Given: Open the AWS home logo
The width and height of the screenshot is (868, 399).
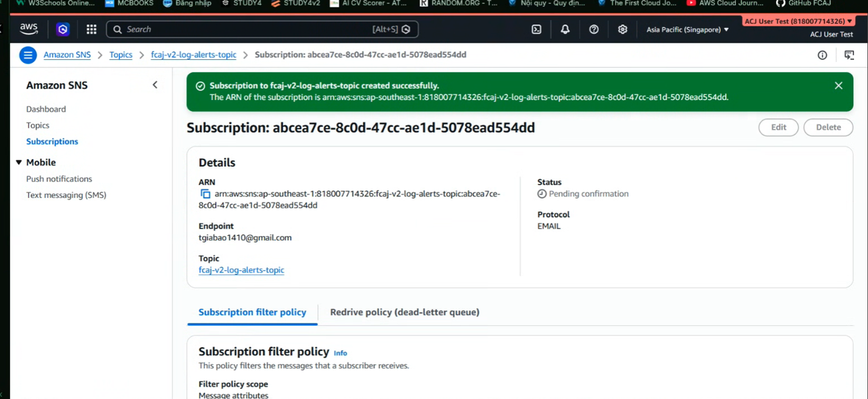Looking at the screenshot, I should pos(29,29).
